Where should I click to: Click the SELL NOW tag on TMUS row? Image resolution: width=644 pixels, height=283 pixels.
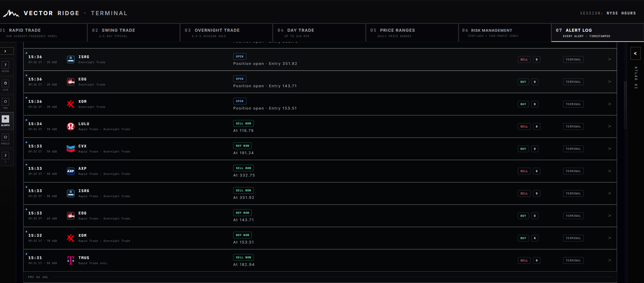(x=243, y=258)
